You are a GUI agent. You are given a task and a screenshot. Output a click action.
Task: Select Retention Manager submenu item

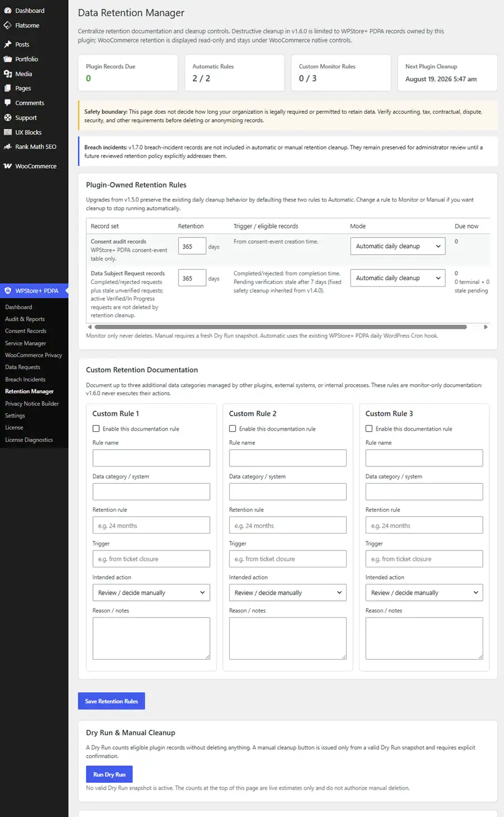29,391
